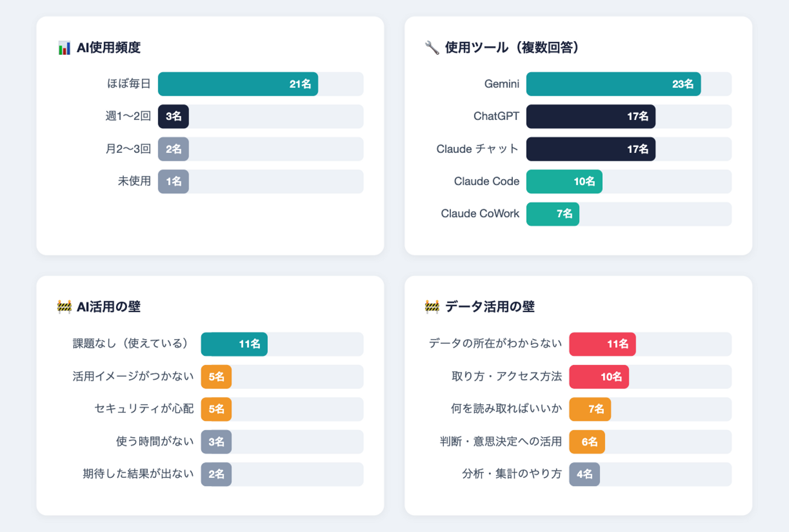Viewport: 789px width, 532px height.
Task: Click the barrier icon beside データ活用の壁
Action: coord(432,307)
